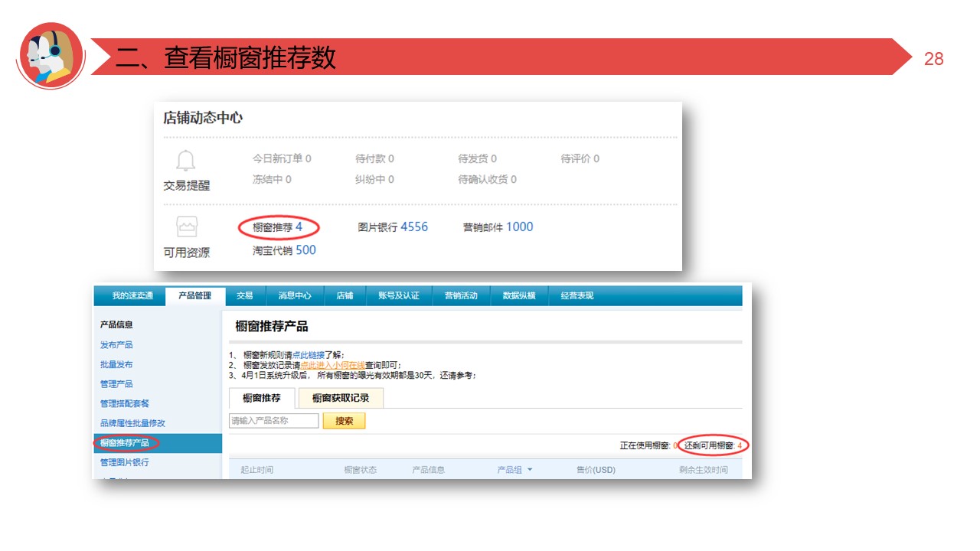
Task: Click 纠纷中 0 in trade reminders
Action: pos(374,180)
